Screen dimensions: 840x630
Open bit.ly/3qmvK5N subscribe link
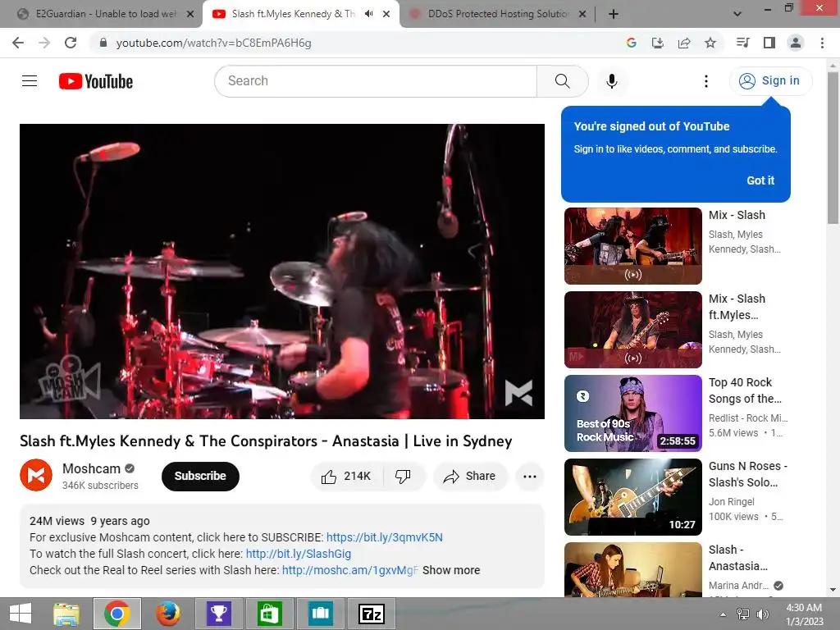coord(385,537)
